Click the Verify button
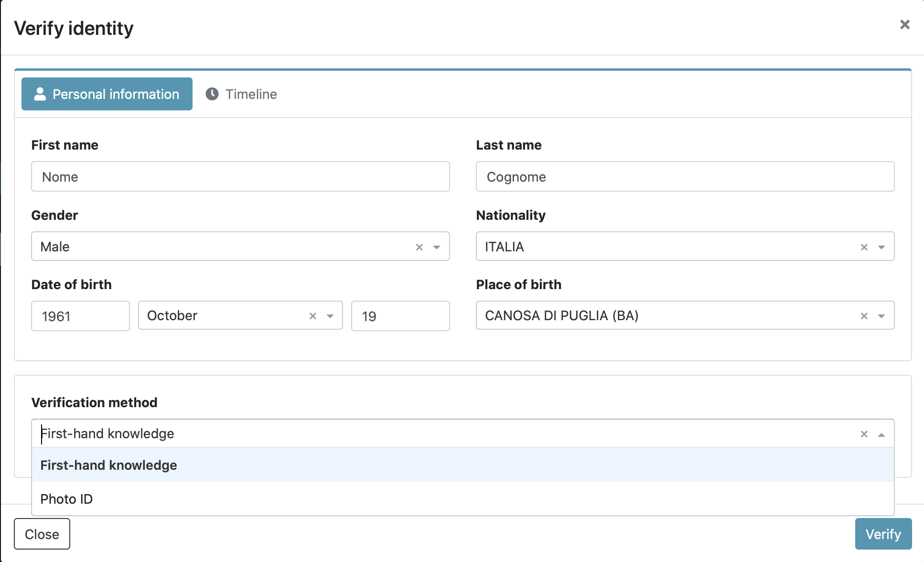The image size is (924, 562). [x=883, y=535]
